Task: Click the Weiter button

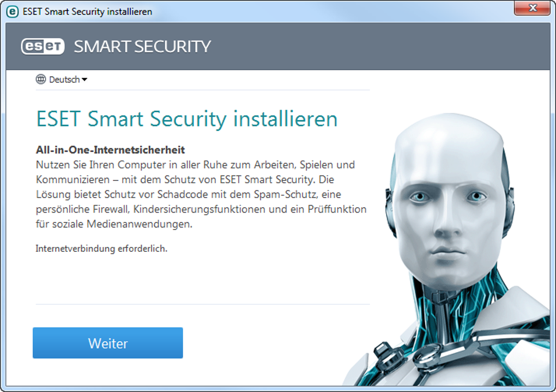Action: pyautogui.click(x=108, y=343)
